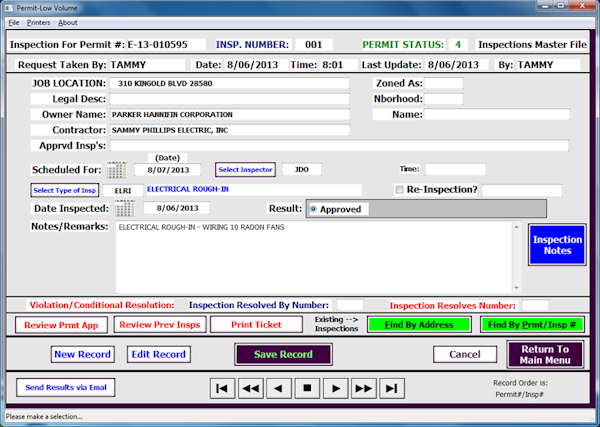Click the stop square navigation button
This screenshot has height=427, width=600.
pos(307,388)
